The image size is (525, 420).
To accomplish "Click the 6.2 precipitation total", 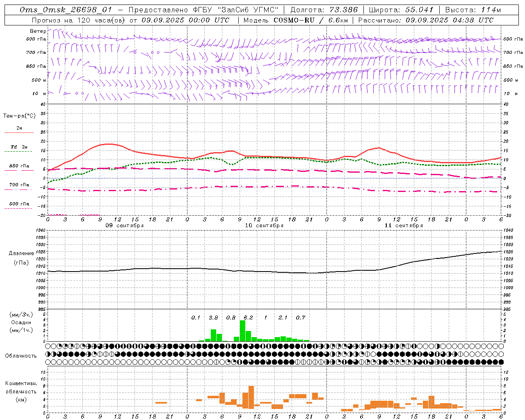I will (248, 318).
